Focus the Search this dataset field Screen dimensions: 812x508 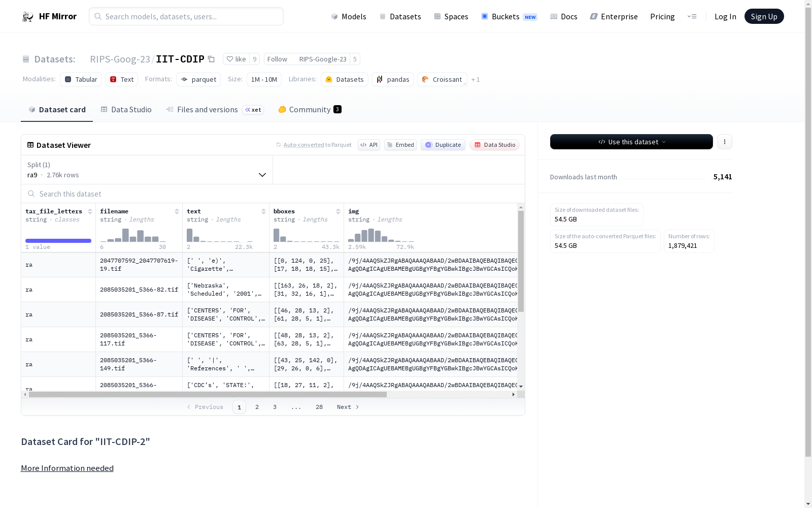pos(273,194)
